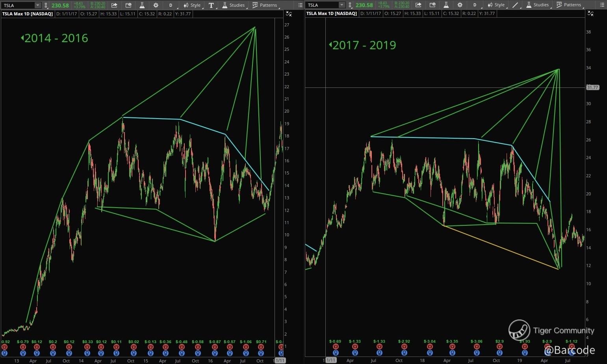Click the alert icon in the 2017 - 2019 chart toolbar

pos(432,5)
